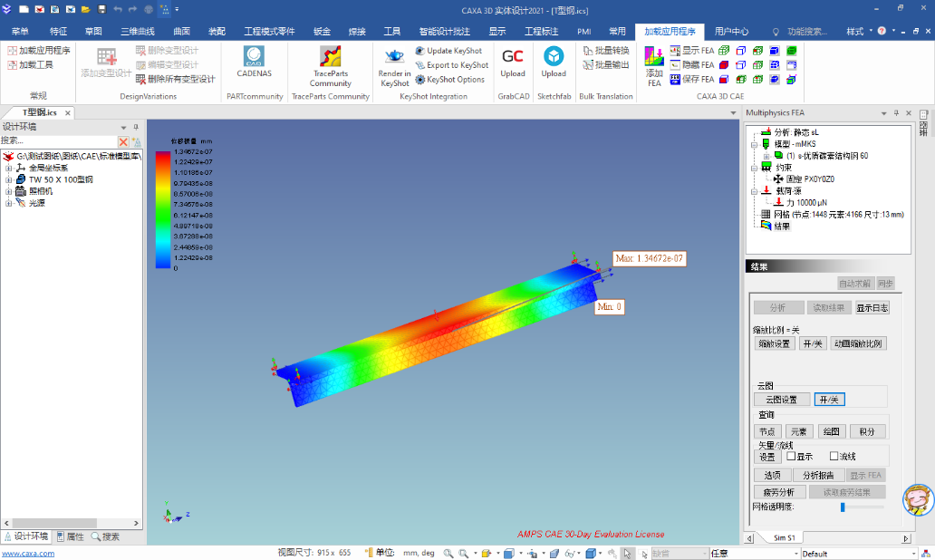Click Sketchfab Upload cube icon
Viewport: 935px width, 560px height.
click(554, 57)
